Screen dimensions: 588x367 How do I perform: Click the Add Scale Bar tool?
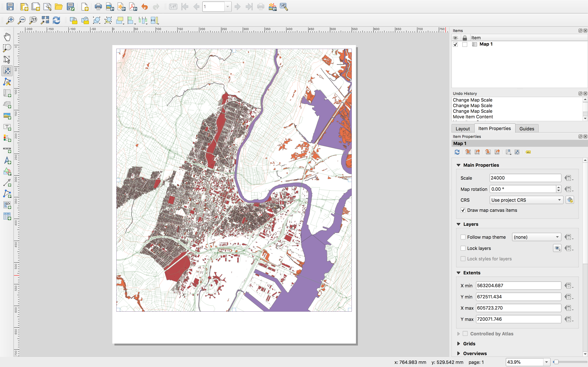tap(7, 150)
